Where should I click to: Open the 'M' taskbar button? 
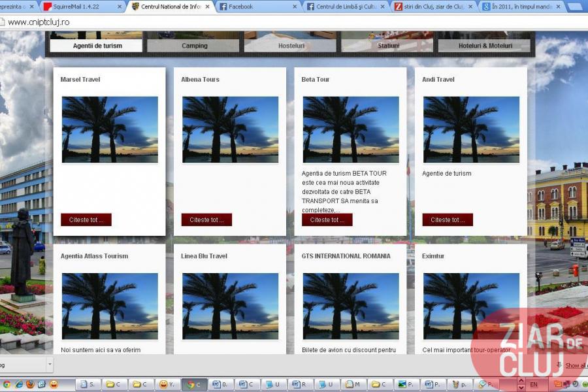point(353,384)
